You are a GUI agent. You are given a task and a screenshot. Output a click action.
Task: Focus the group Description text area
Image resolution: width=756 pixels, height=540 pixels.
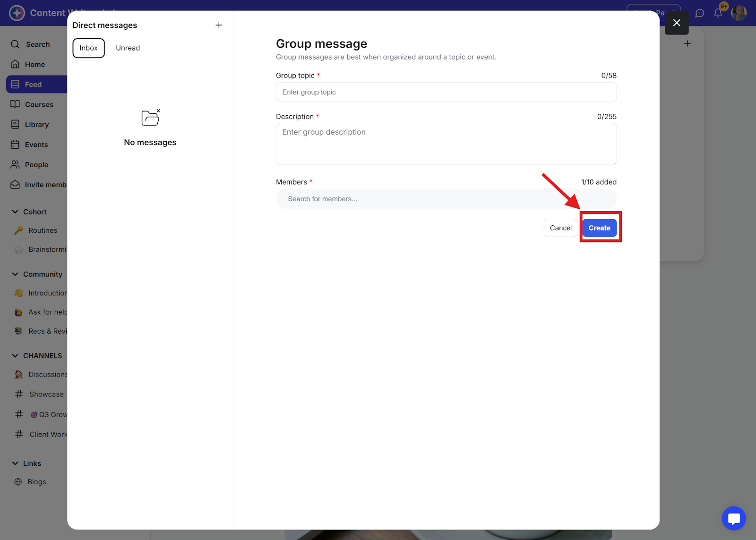(446, 144)
